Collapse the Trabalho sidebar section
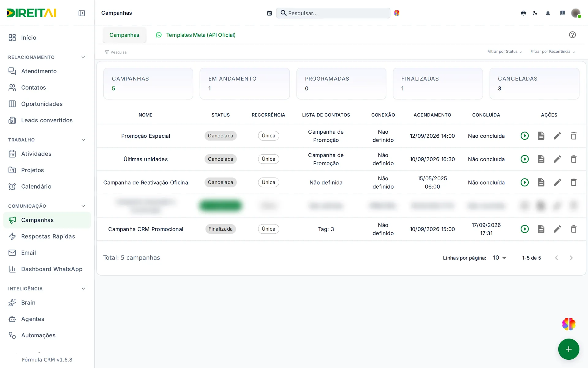 coord(83,140)
